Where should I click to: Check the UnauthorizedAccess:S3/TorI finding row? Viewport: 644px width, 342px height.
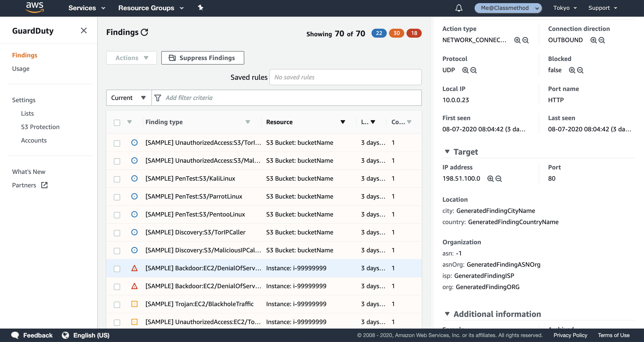[117, 143]
